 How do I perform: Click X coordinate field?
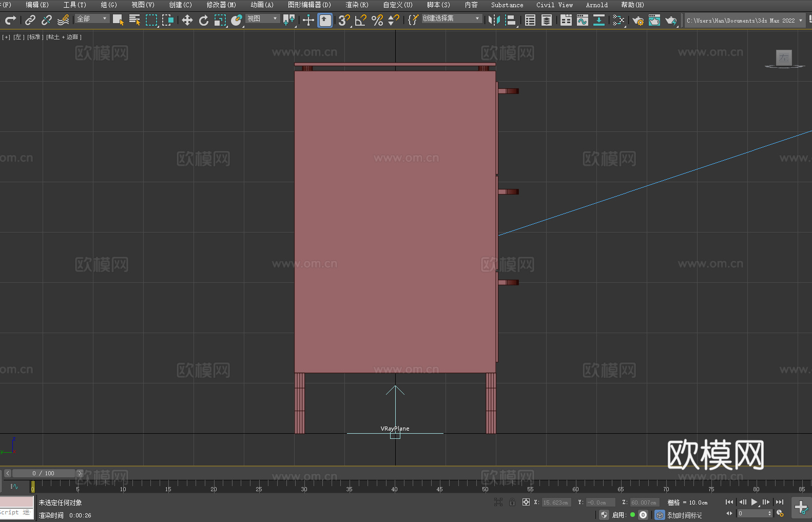tap(556, 502)
